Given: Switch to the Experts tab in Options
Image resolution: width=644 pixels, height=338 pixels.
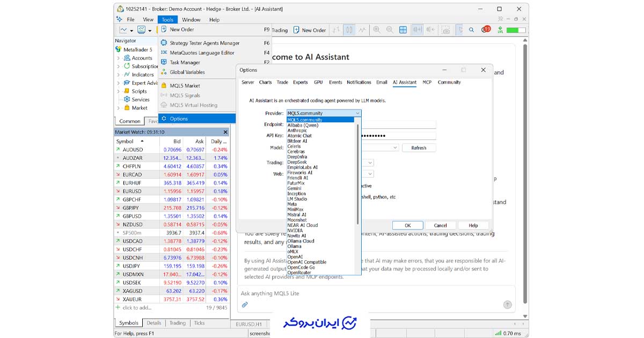Looking at the screenshot, I should [301, 82].
